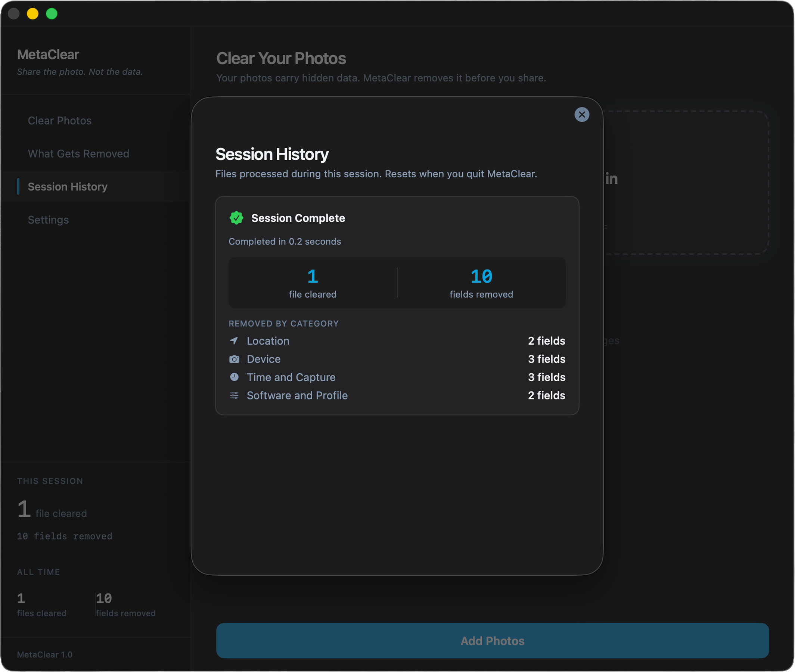Open Clear Photos in the sidebar

[x=59, y=120]
